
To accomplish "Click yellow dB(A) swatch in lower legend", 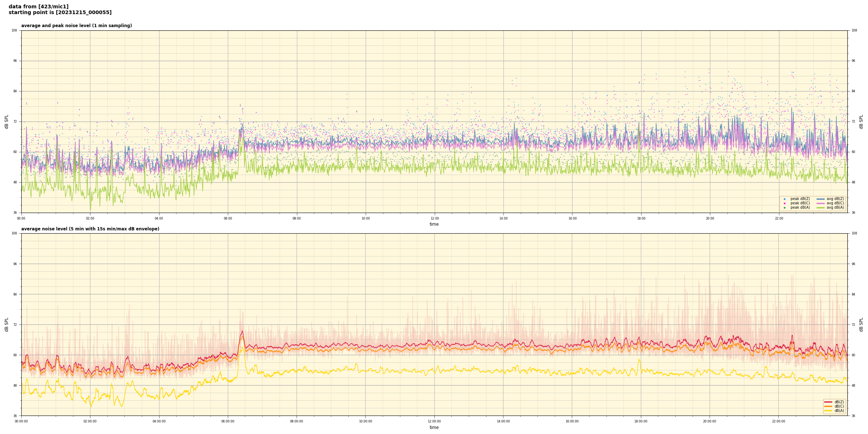I will click(828, 410).
